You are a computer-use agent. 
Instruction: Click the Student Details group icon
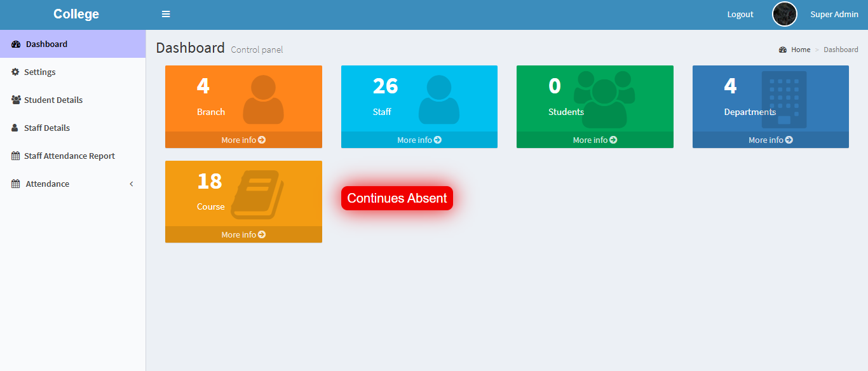16,100
